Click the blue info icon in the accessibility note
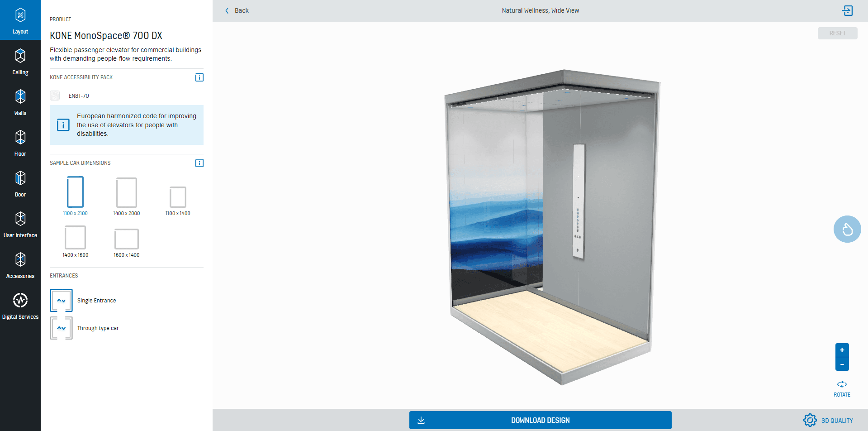This screenshot has width=868, height=431. pos(63,125)
